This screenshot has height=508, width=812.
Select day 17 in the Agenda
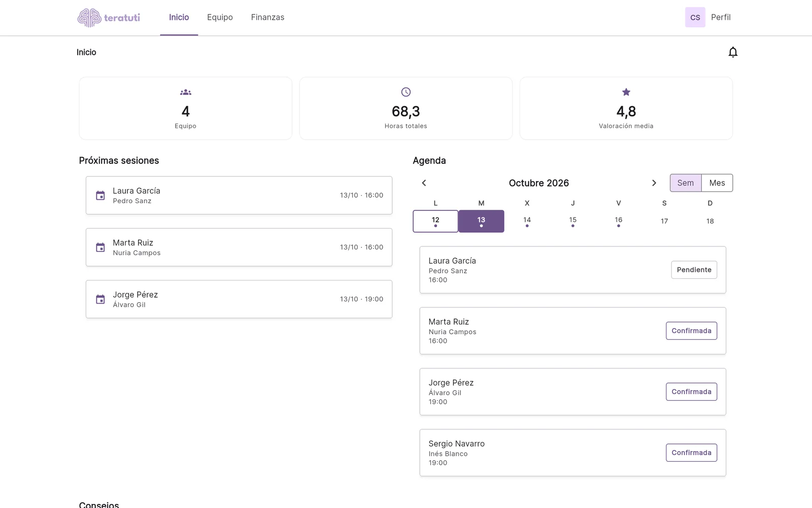(x=664, y=221)
